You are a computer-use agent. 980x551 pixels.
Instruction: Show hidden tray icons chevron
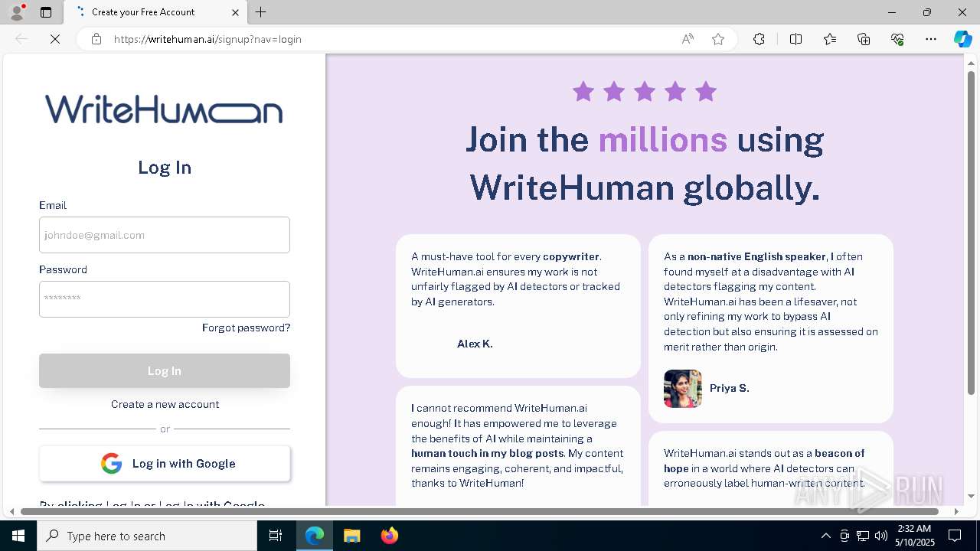pos(825,536)
